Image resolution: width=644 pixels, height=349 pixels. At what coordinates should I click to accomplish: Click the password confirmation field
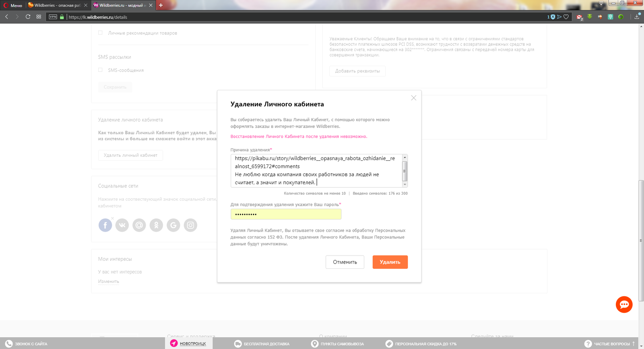(286, 214)
